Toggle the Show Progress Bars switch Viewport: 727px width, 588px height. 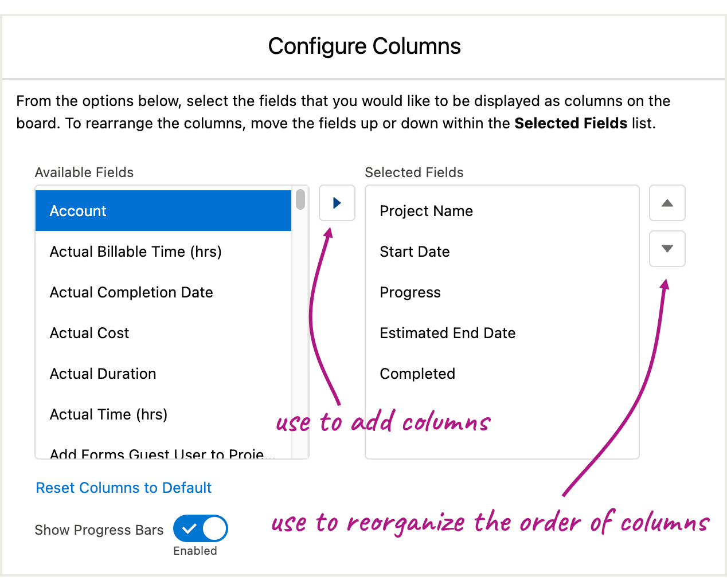coord(201,528)
